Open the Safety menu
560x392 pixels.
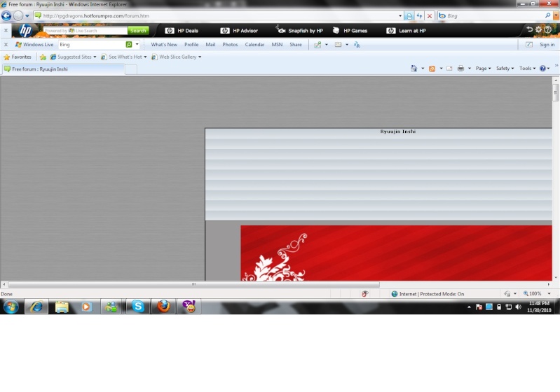505,69
